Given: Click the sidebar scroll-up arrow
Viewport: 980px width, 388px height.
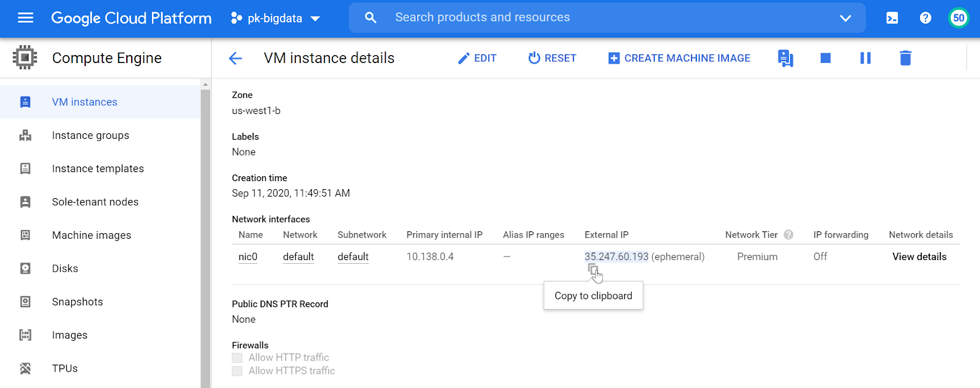Looking at the screenshot, I should (205, 84).
